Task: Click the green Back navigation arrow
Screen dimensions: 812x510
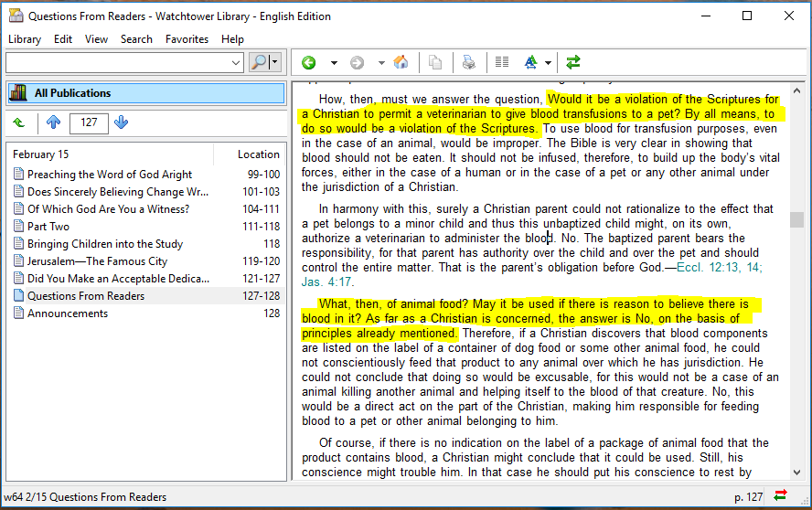Action: [x=309, y=63]
